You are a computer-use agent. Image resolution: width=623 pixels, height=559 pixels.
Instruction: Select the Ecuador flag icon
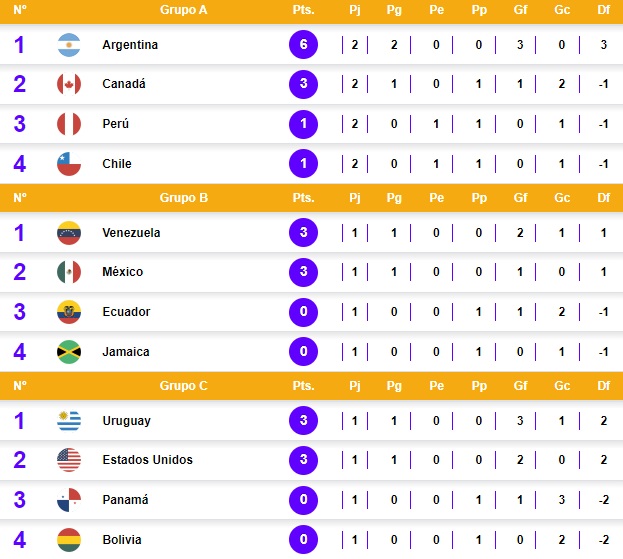coord(69,312)
